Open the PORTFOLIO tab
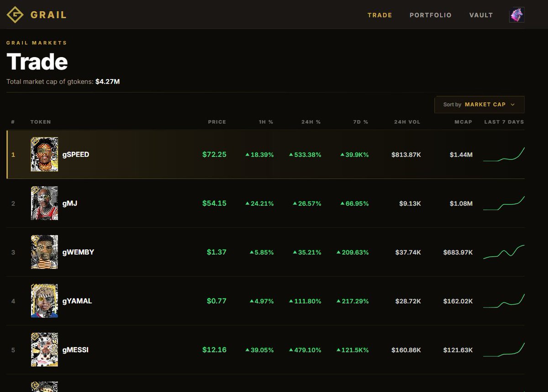The image size is (548, 392). tap(431, 15)
